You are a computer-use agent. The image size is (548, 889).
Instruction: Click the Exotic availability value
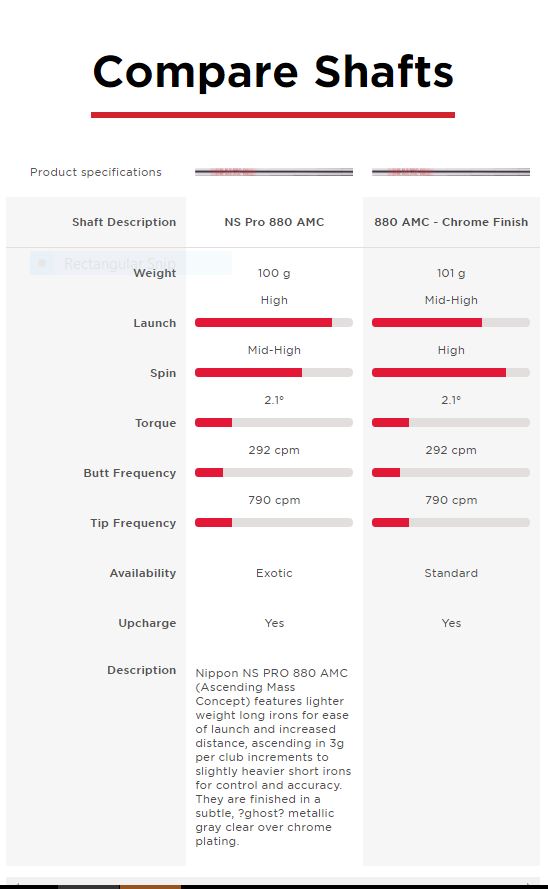coord(274,573)
